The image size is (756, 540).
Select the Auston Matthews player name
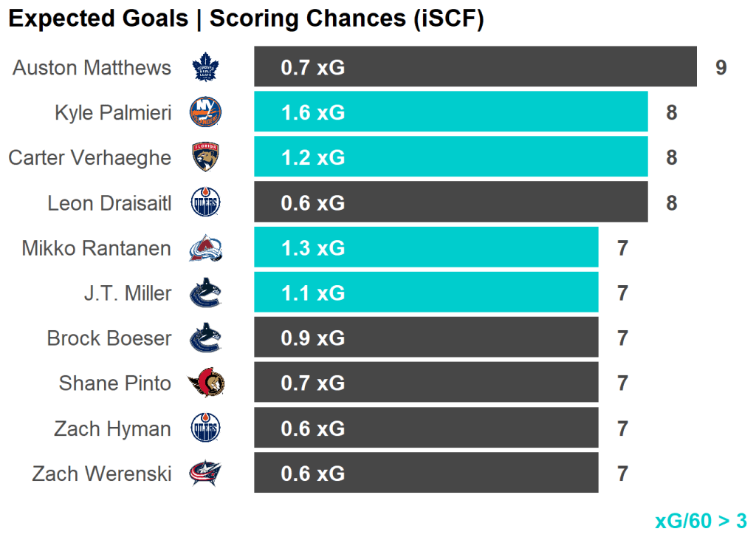coord(92,68)
